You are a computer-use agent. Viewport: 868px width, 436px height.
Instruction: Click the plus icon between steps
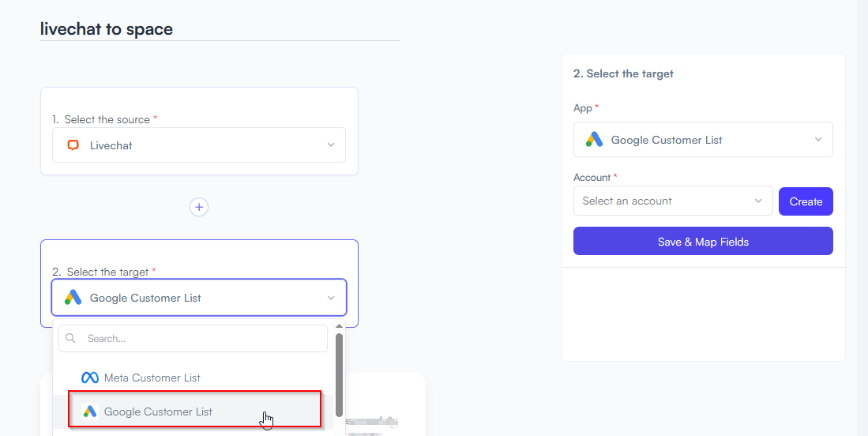point(199,208)
